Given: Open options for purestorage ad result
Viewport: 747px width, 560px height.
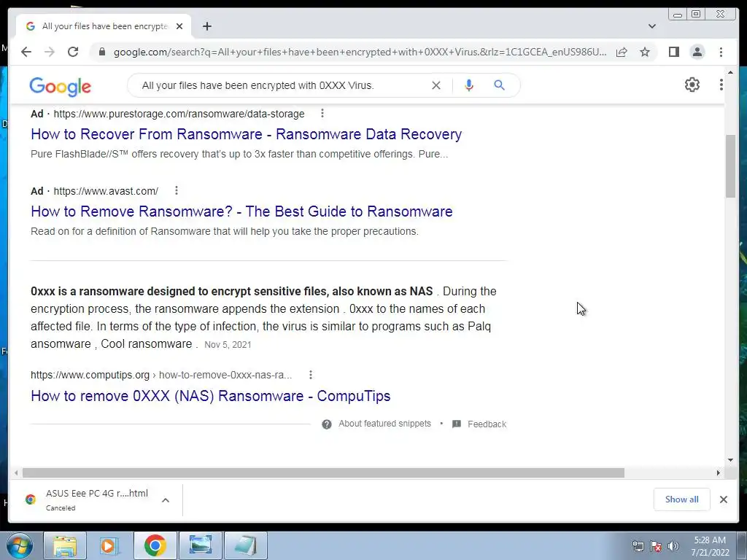Looking at the screenshot, I should pos(322,113).
